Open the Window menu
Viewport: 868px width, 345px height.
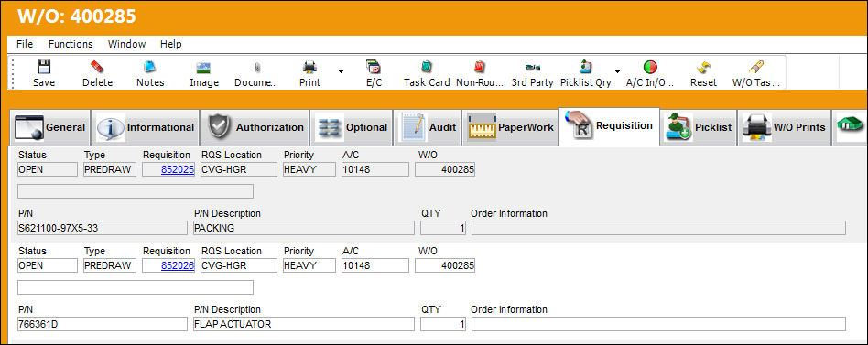(126, 44)
